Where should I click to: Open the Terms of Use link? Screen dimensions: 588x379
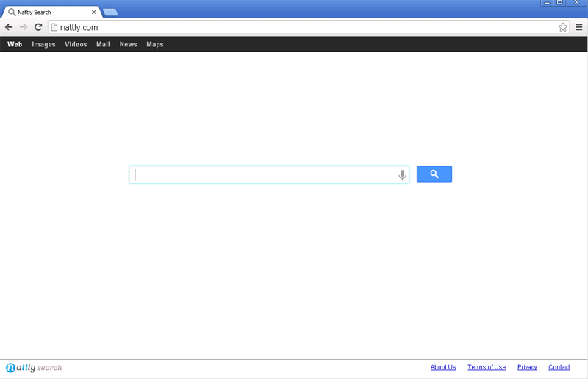(x=487, y=367)
